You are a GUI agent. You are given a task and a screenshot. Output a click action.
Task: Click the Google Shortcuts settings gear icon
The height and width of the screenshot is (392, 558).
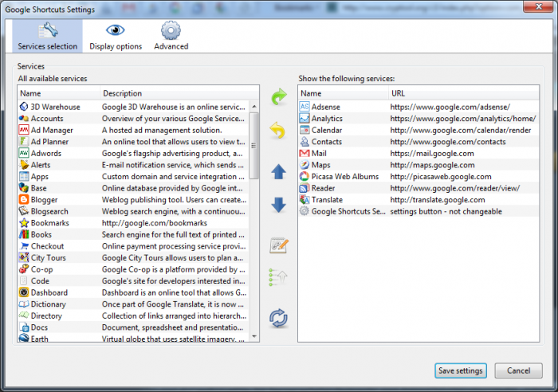(305, 211)
